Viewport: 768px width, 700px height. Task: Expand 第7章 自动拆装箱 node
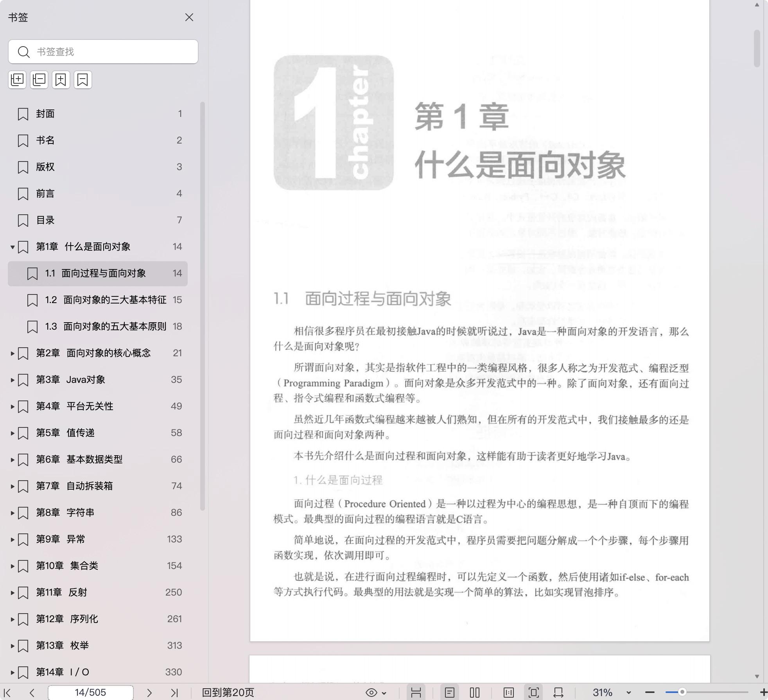pos(13,486)
